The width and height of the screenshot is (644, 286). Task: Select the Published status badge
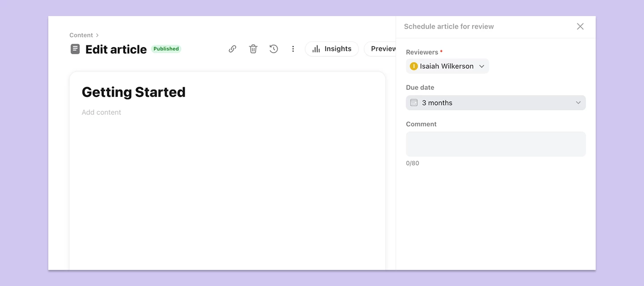tap(166, 49)
